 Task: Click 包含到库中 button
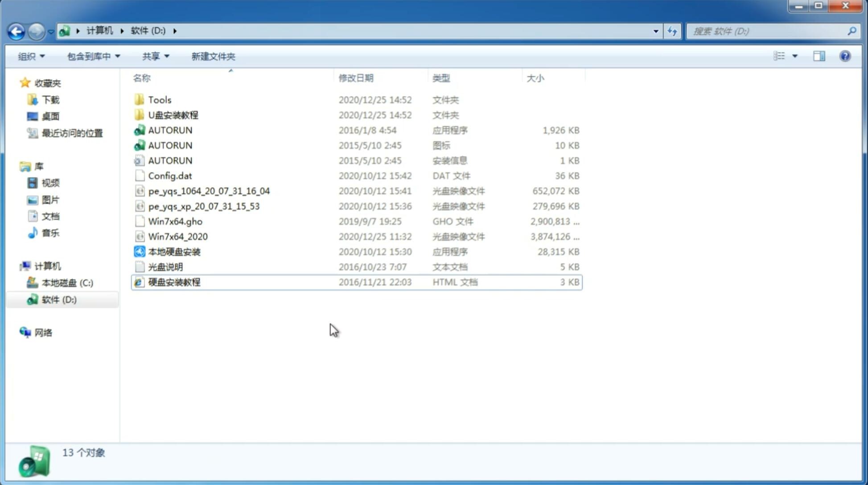tap(92, 56)
